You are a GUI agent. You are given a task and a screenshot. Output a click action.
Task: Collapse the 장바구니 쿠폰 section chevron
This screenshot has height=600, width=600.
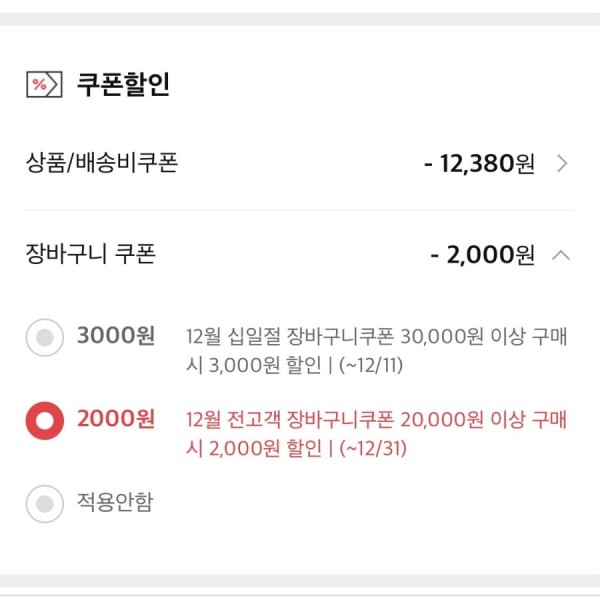click(561, 255)
